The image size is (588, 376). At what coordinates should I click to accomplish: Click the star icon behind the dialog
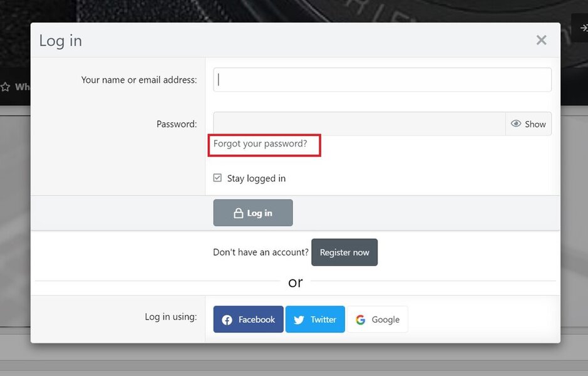tap(5, 87)
